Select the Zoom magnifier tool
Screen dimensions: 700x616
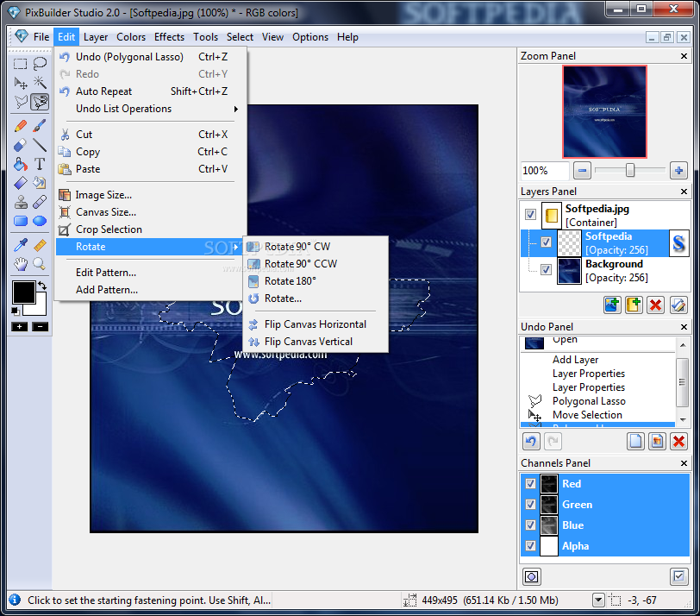point(40,264)
